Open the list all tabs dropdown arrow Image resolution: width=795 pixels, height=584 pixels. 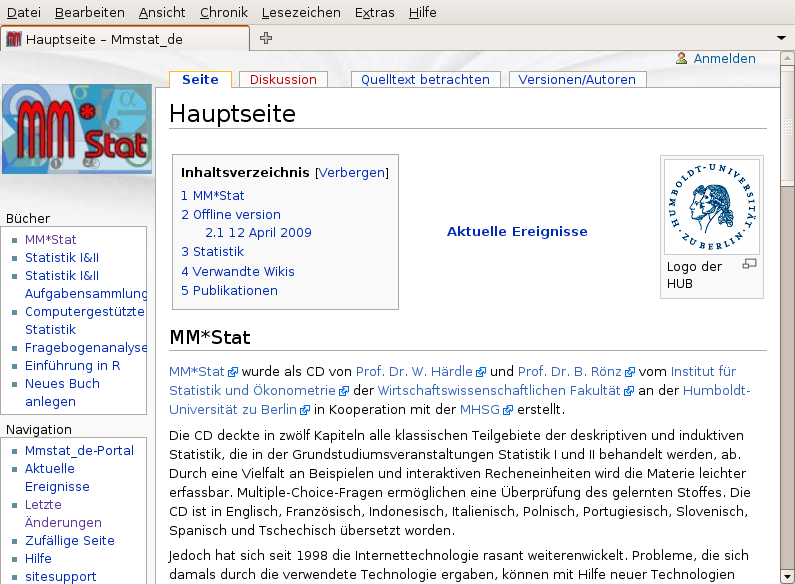coord(781,38)
